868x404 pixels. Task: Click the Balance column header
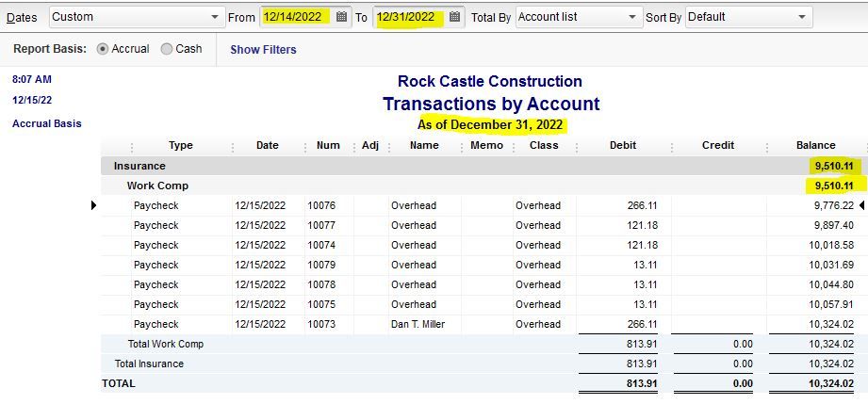pyautogui.click(x=815, y=146)
